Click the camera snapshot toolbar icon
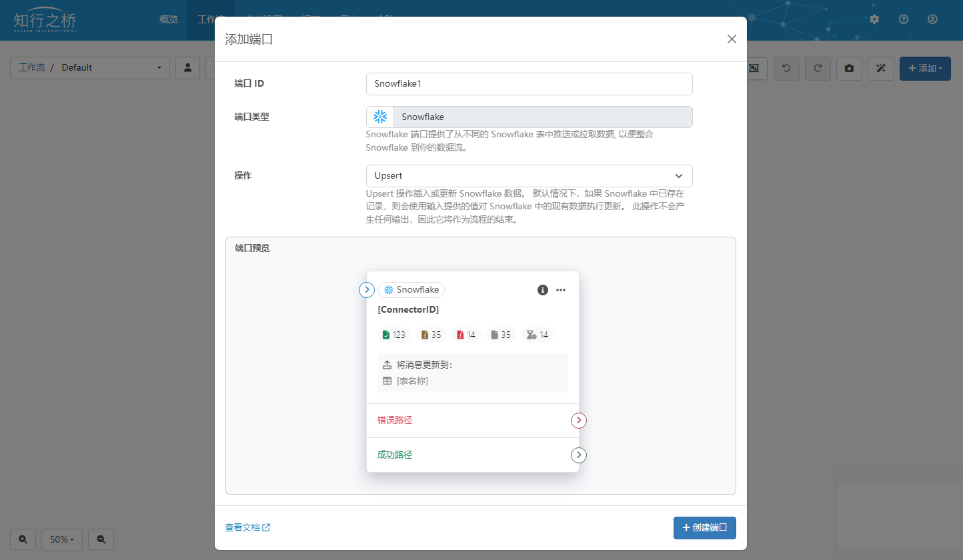Viewport: 963px width, 560px height. 849,68
